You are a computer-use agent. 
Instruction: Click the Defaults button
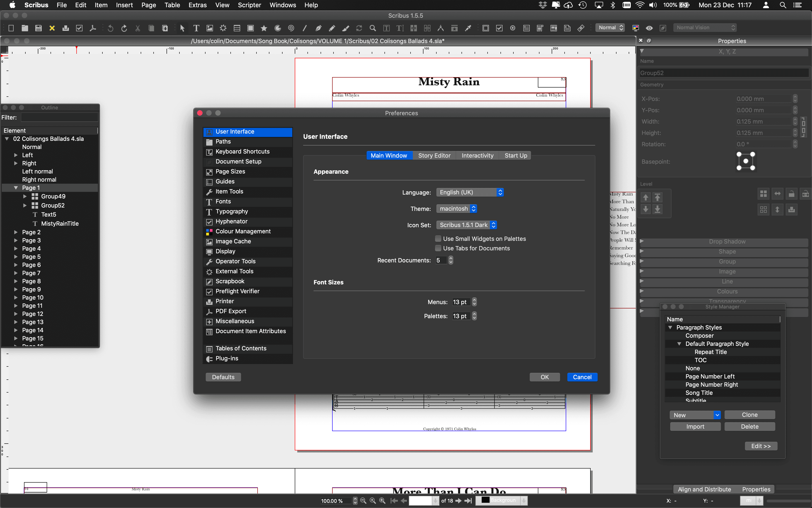click(223, 377)
